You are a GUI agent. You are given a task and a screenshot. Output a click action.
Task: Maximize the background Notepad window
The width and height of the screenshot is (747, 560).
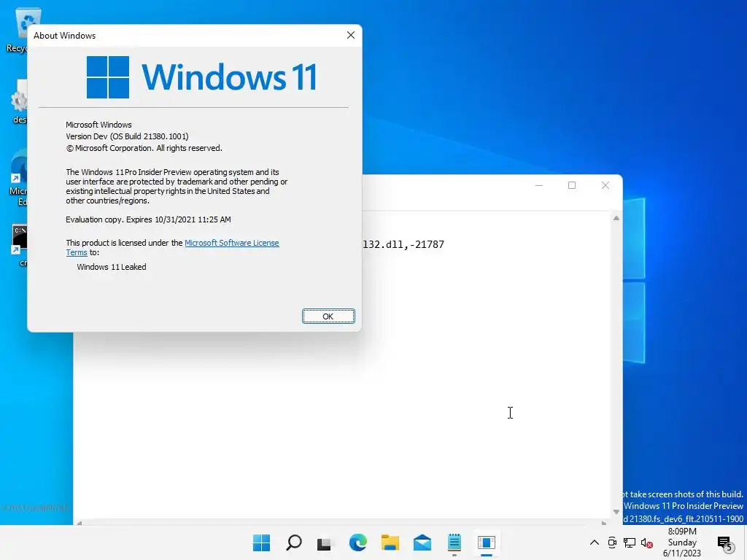[572, 185]
